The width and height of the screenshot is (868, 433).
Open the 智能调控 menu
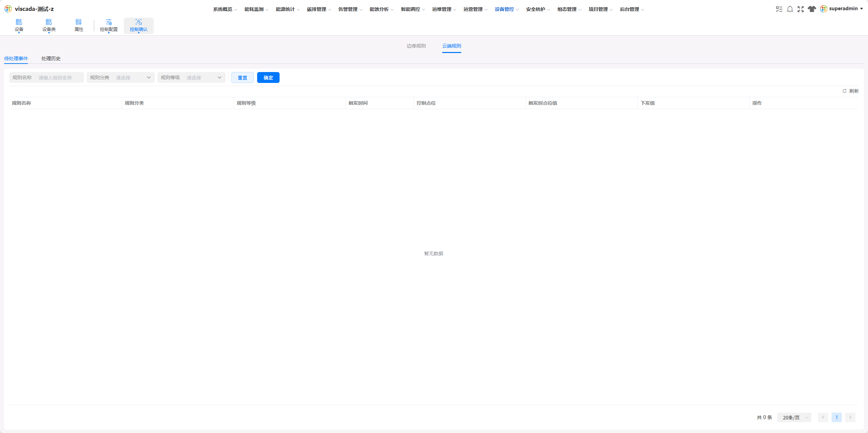[x=413, y=9]
